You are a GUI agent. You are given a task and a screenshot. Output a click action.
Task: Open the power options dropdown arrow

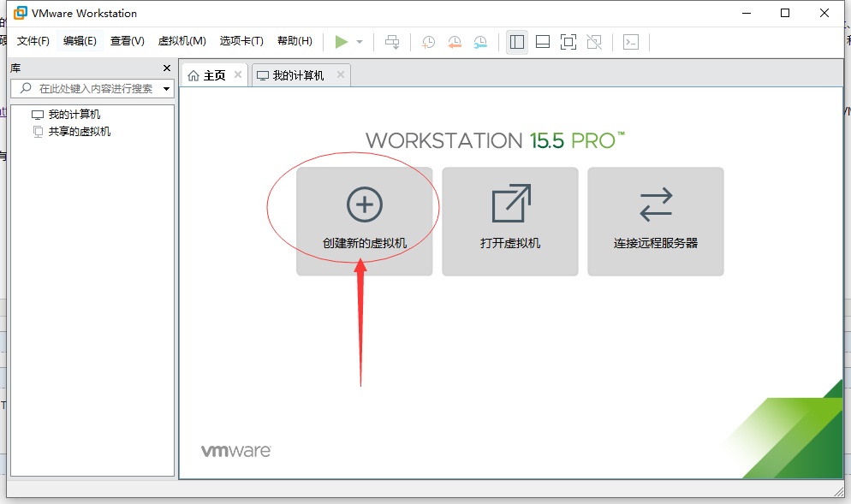360,42
